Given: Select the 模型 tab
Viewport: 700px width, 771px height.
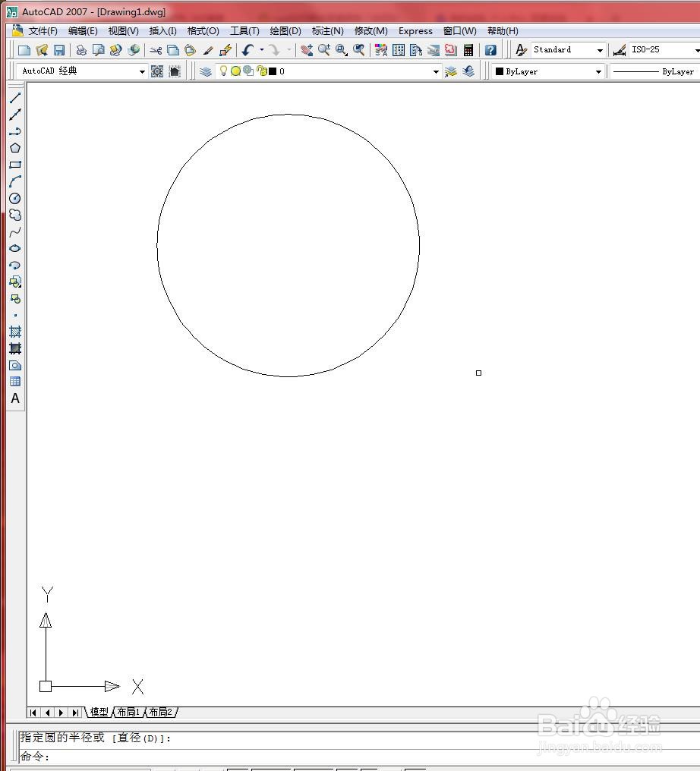Looking at the screenshot, I should (99, 712).
